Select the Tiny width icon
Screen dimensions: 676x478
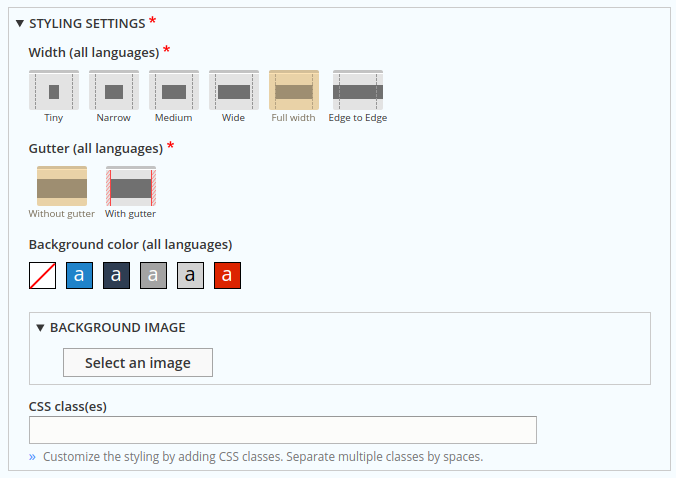[x=54, y=91]
